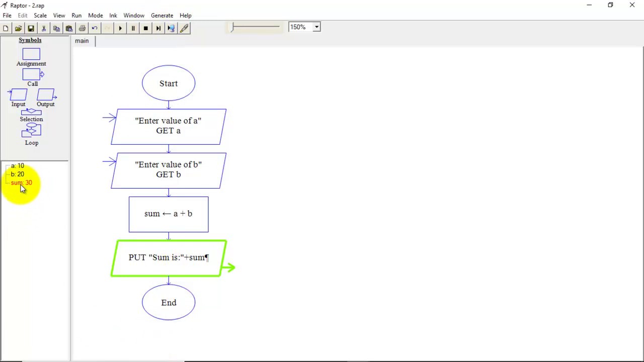Click the test server icon in toolbar
Viewport: 644px width, 362px height.
point(171,28)
